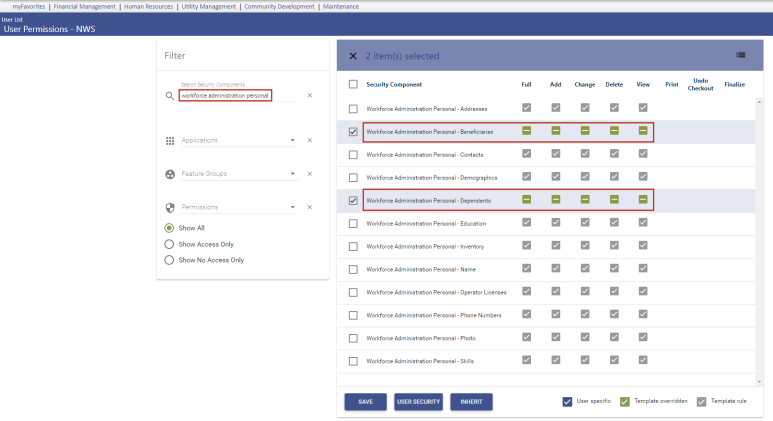
Task: Close the 2 item(s) selected bar
Action: point(353,56)
